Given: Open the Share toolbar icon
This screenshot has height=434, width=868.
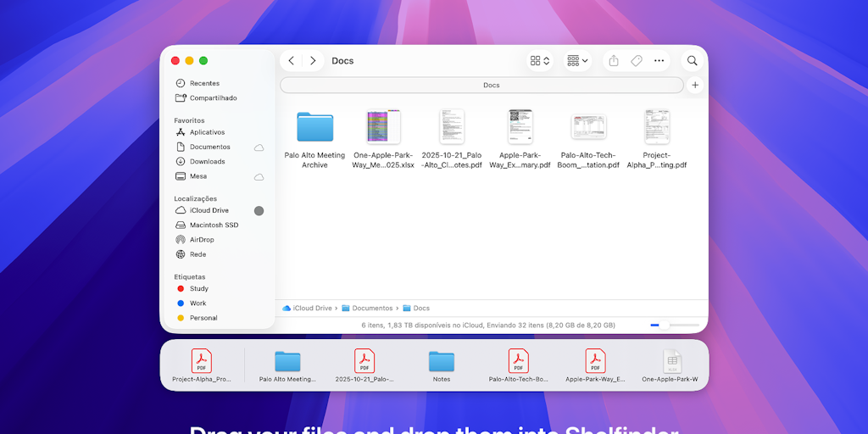Looking at the screenshot, I should coord(614,61).
